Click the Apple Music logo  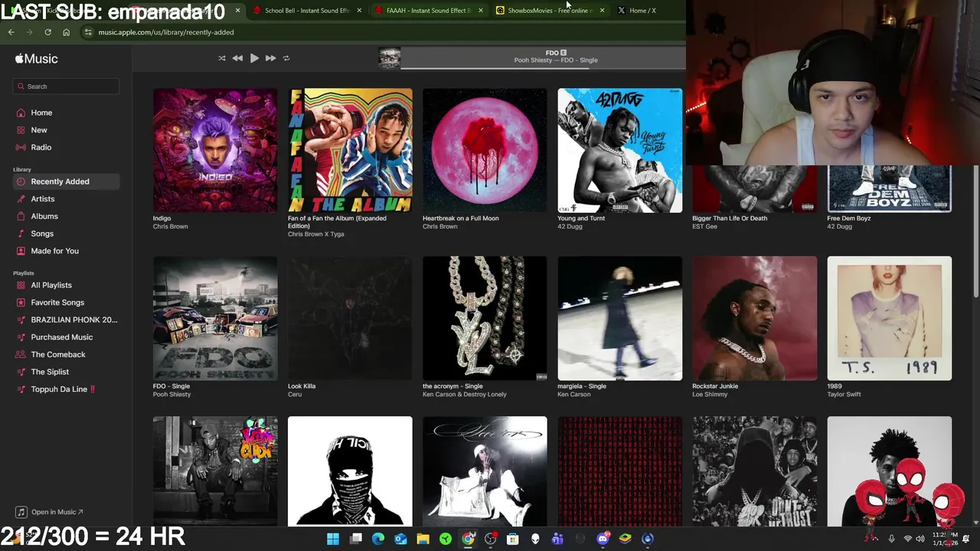(x=36, y=58)
